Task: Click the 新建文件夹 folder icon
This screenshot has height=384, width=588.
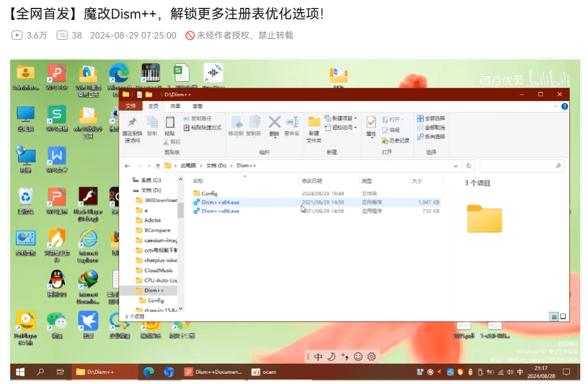Action: point(314,122)
